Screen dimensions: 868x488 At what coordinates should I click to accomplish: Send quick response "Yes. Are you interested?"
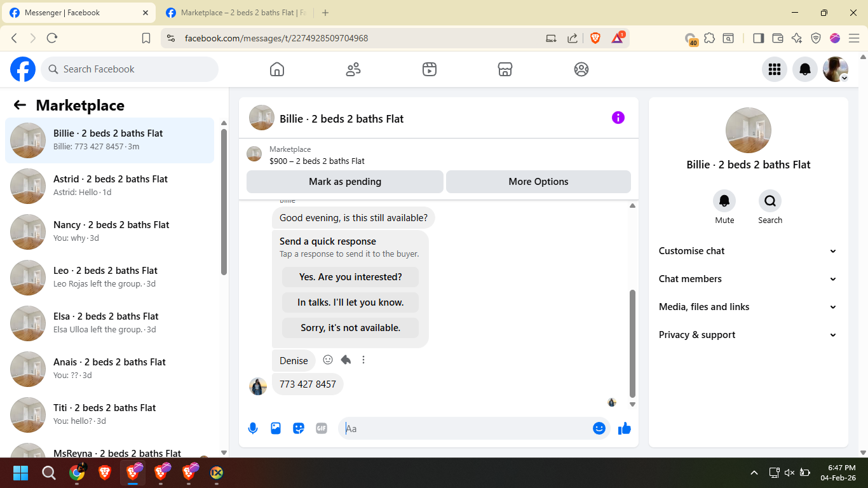pos(350,277)
